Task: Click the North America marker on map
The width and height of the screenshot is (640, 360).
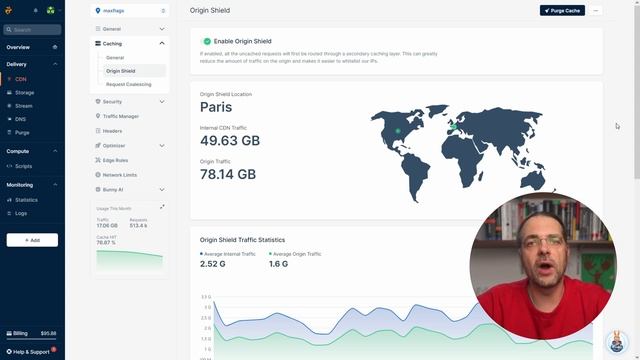Action: coord(398,131)
